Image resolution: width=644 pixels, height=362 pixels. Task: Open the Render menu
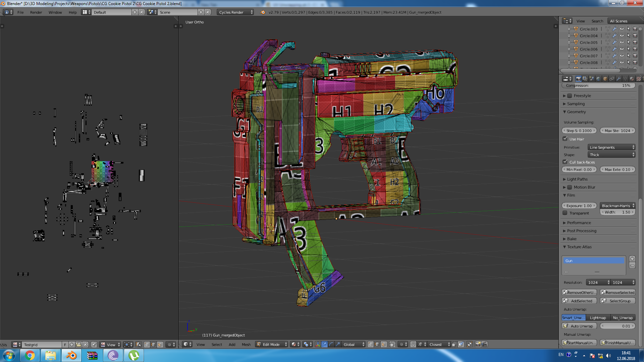click(x=36, y=12)
